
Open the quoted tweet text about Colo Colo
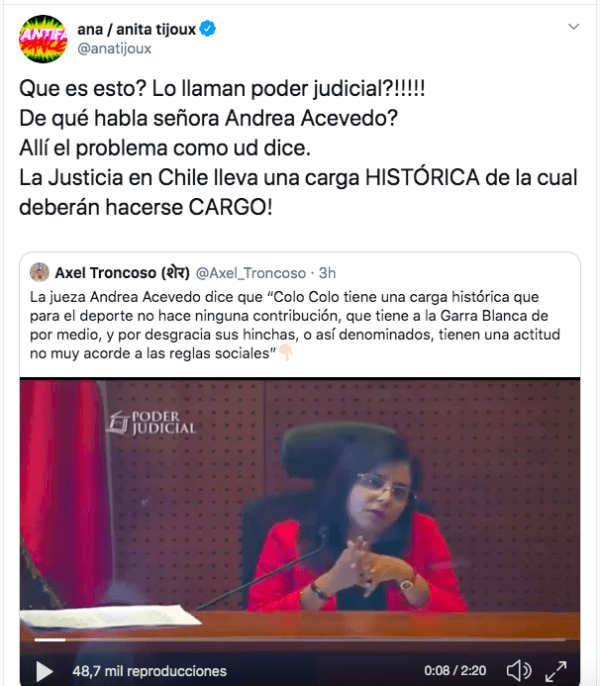click(x=295, y=325)
